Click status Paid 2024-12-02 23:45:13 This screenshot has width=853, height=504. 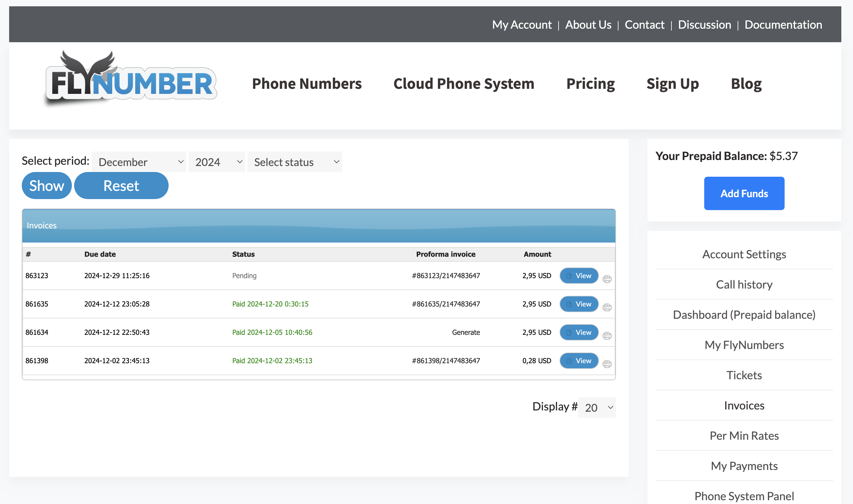coord(272,361)
